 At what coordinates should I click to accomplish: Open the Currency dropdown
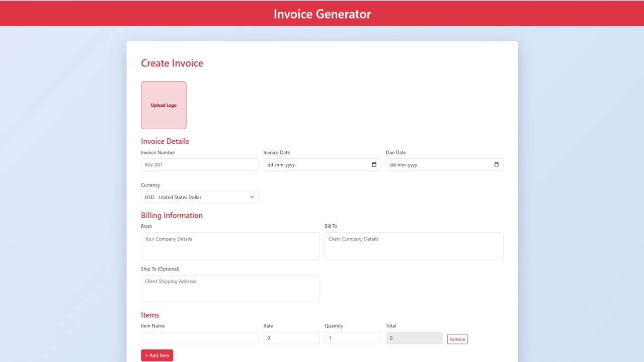(199, 197)
